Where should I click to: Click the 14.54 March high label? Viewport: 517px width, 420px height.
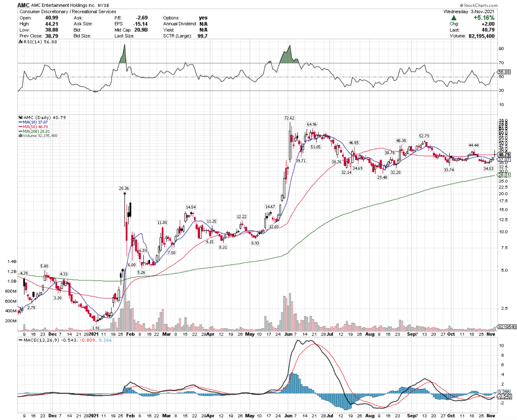click(x=191, y=207)
